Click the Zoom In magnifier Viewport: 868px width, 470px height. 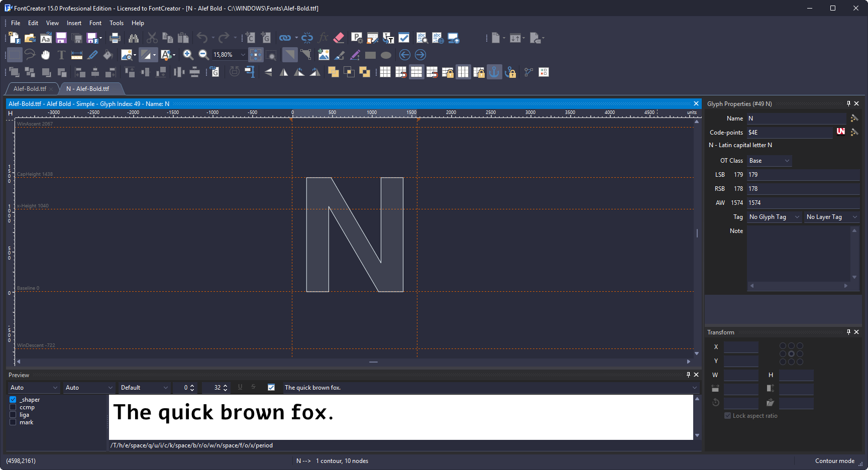(188, 55)
